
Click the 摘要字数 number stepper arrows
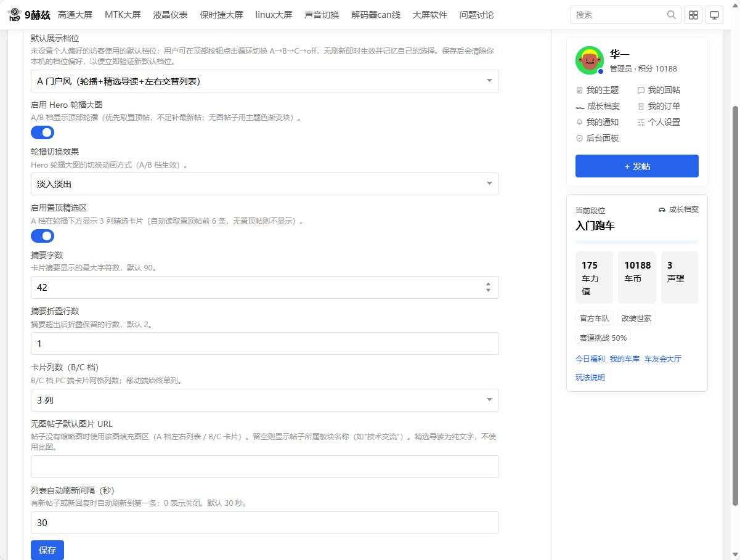pyautogui.click(x=488, y=287)
